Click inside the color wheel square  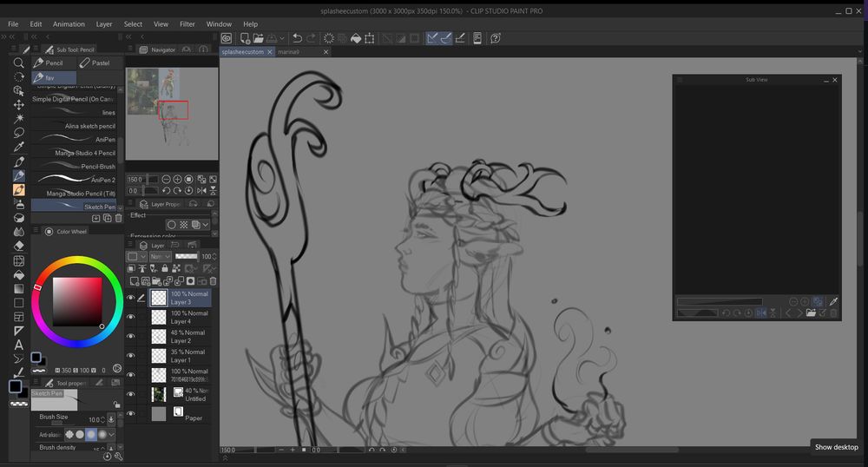[x=76, y=301]
